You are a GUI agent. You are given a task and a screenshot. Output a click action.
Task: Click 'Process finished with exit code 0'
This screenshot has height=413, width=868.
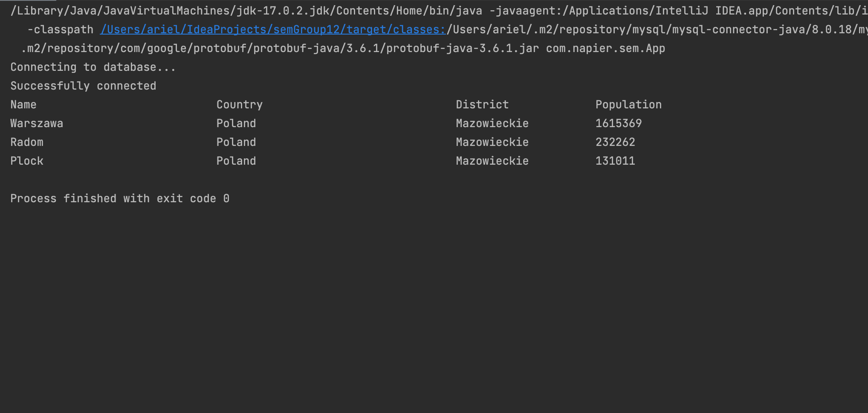120,198
